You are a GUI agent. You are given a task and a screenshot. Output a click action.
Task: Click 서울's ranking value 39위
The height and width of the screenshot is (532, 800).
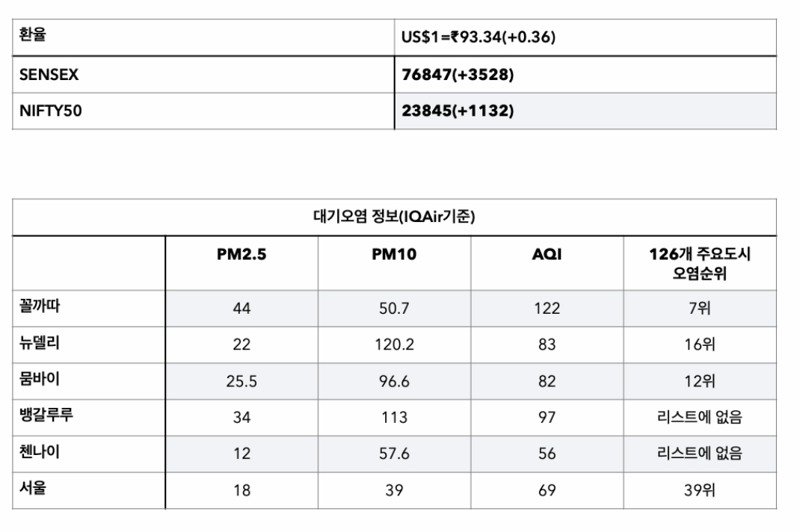point(700,490)
